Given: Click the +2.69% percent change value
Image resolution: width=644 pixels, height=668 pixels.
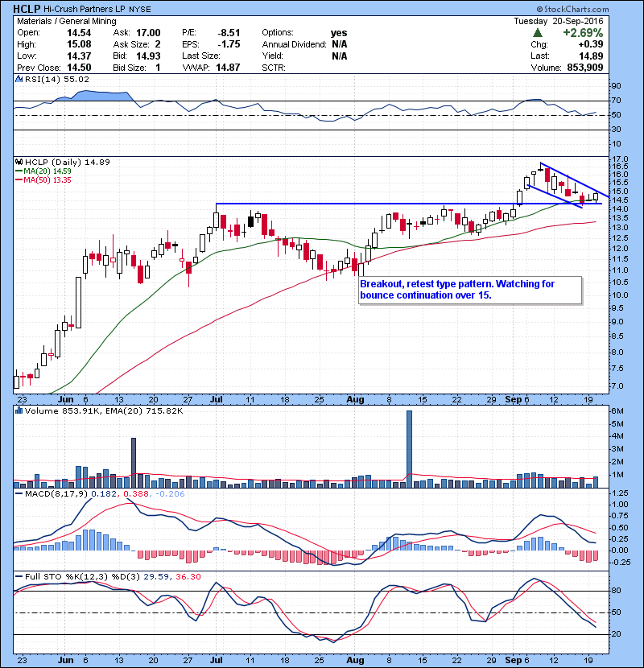Looking at the screenshot, I should coord(583,33).
